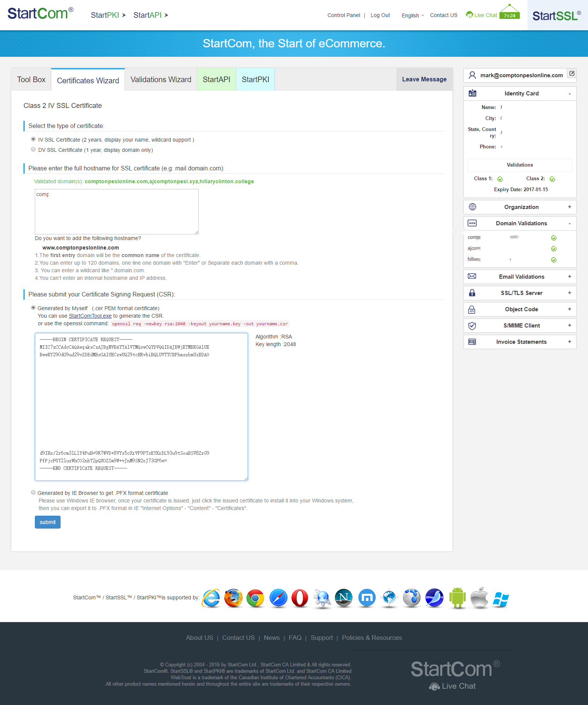Select the Certificates Wizard tab
This screenshot has height=705, width=588.
(88, 80)
